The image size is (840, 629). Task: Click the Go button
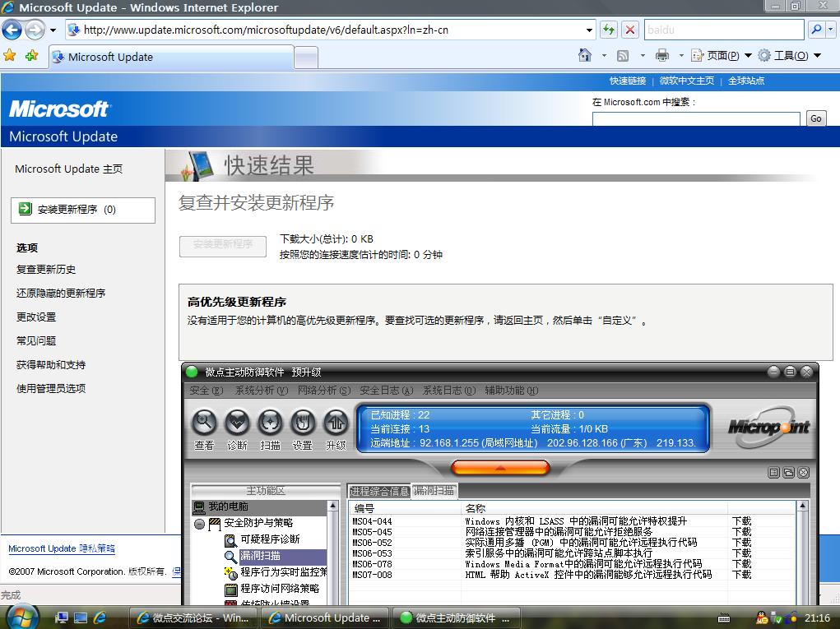816,118
